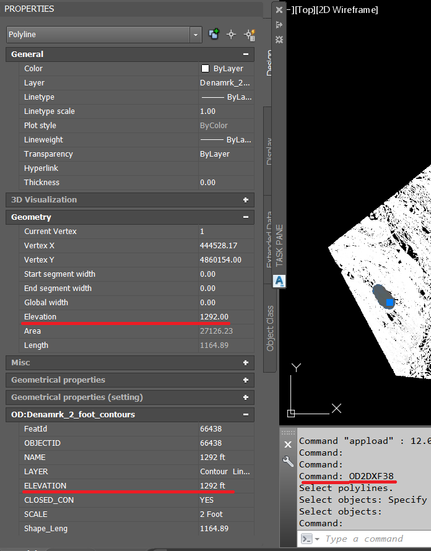This screenshot has width=431, height=551.
Task: Switch to the Extended Data side tab
Action: [268, 240]
